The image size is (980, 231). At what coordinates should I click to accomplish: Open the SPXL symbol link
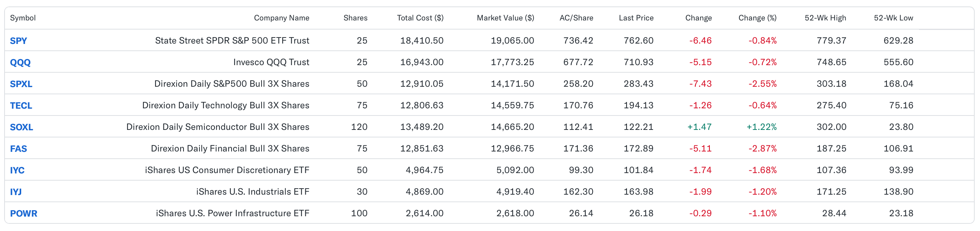click(21, 84)
